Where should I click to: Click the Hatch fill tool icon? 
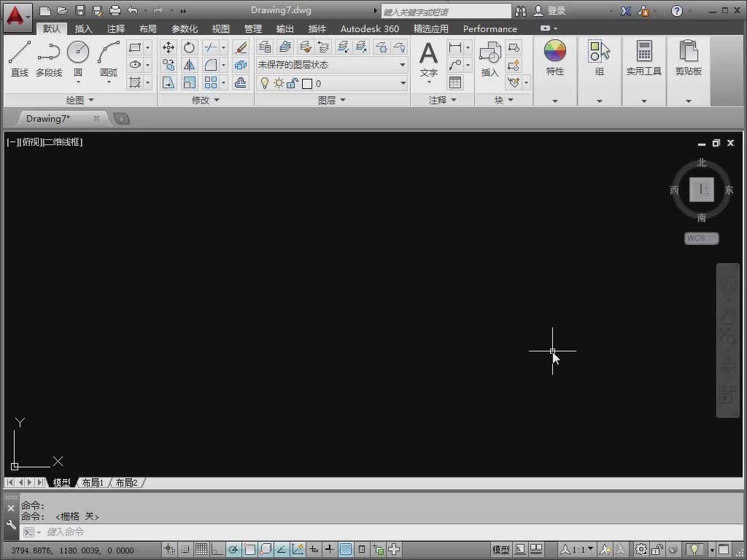click(135, 82)
